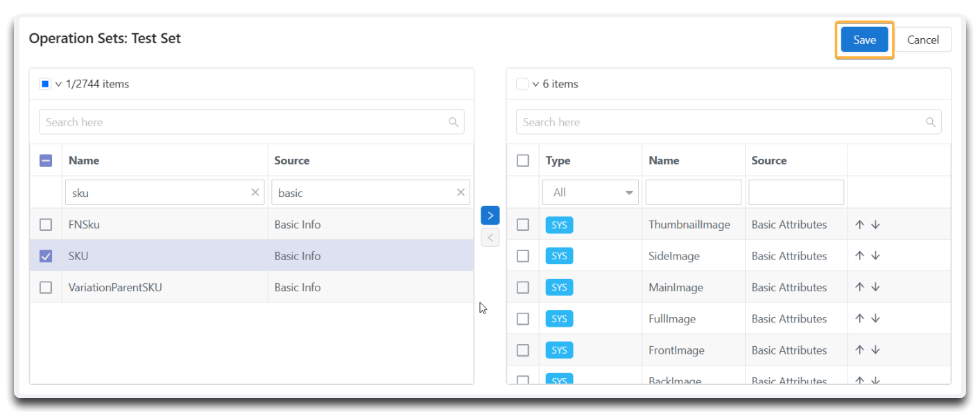Viewport: 980px width, 412px height.
Task: Move SideImage down with the down arrow
Action: [875, 256]
